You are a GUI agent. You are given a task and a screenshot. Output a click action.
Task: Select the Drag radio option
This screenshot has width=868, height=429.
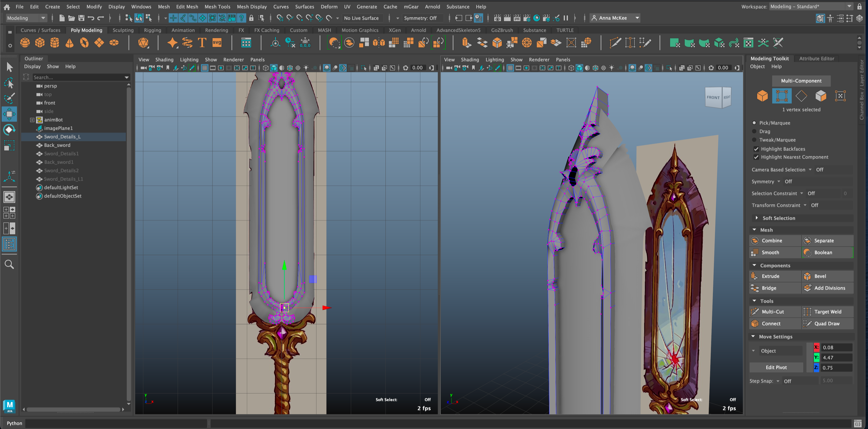click(754, 131)
